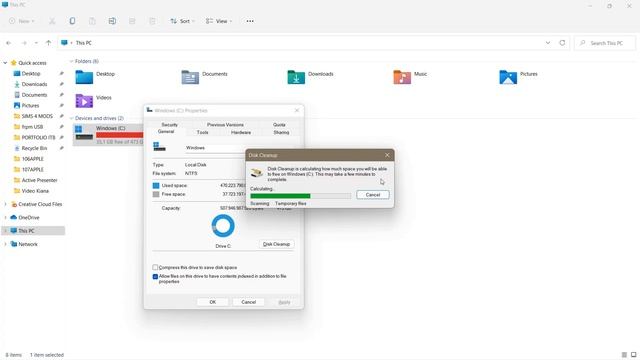Select the General tab

pyautogui.click(x=166, y=132)
